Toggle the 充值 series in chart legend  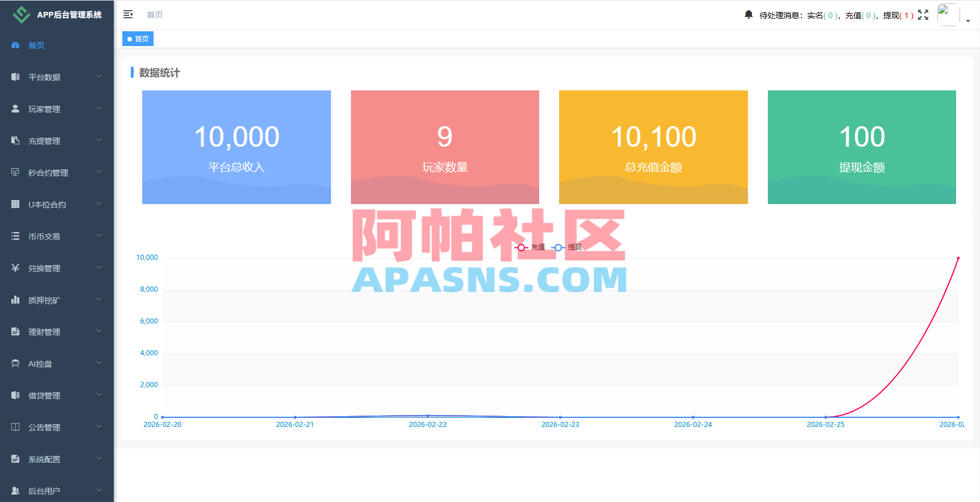coord(530,247)
